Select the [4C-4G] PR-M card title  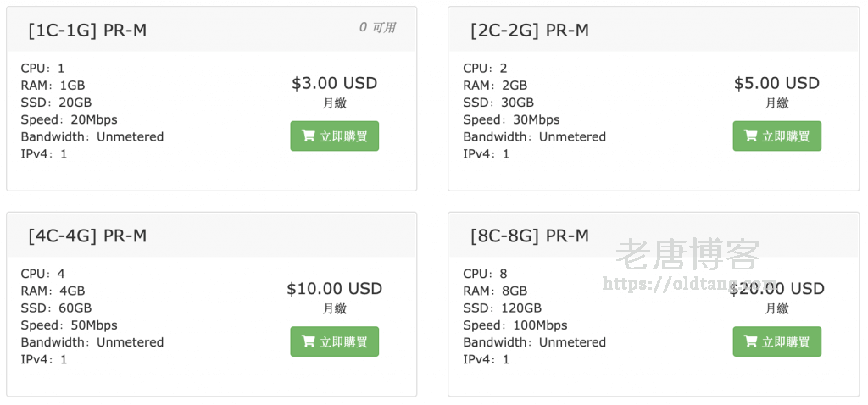click(x=87, y=236)
